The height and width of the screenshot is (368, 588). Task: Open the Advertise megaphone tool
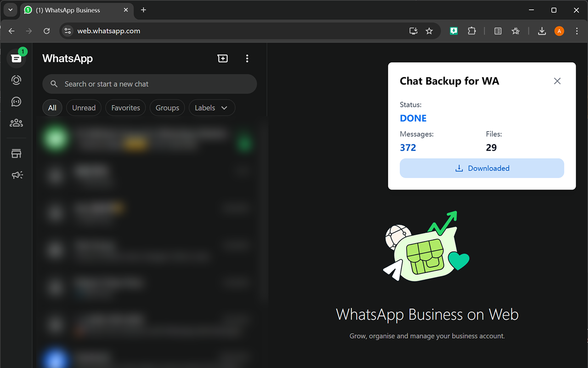click(x=16, y=175)
